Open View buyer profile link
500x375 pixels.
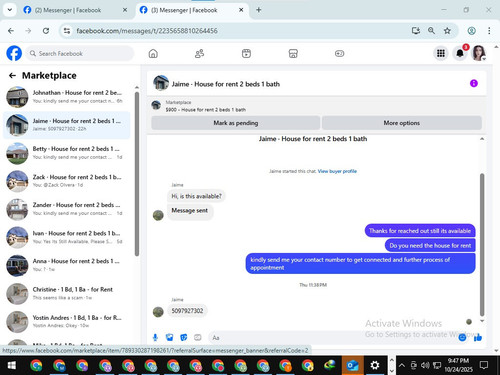(337, 171)
